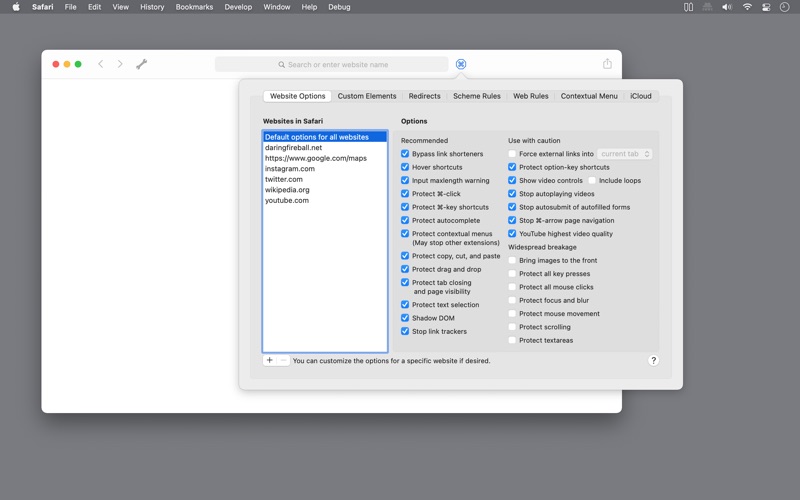Image resolution: width=800 pixels, height=500 pixels.
Task: Click the Safari share icon
Action: (x=607, y=64)
